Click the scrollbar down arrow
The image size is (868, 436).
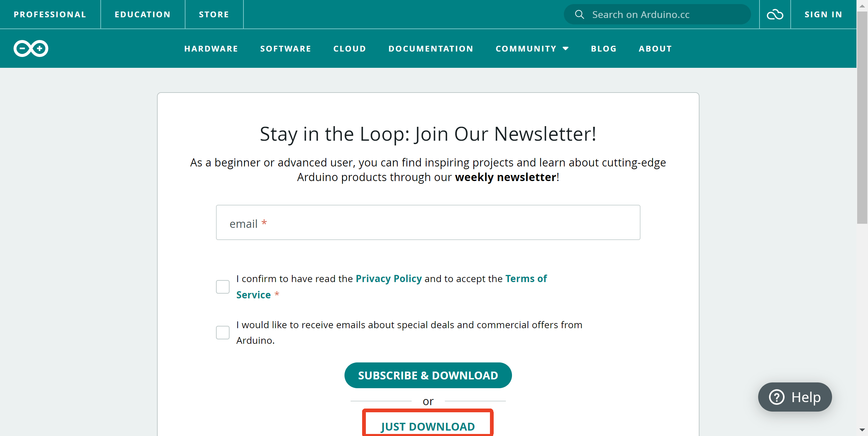point(862,430)
